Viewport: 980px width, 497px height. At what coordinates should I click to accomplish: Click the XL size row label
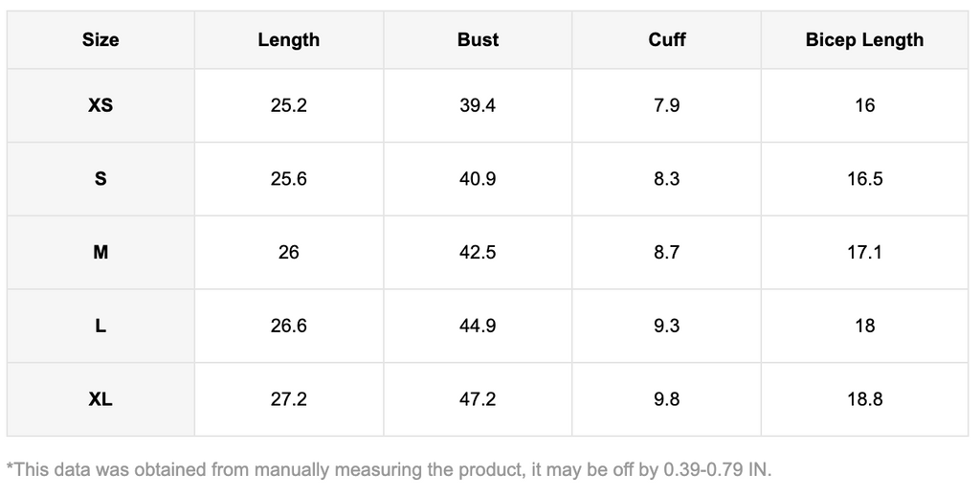(x=100, y=399)
